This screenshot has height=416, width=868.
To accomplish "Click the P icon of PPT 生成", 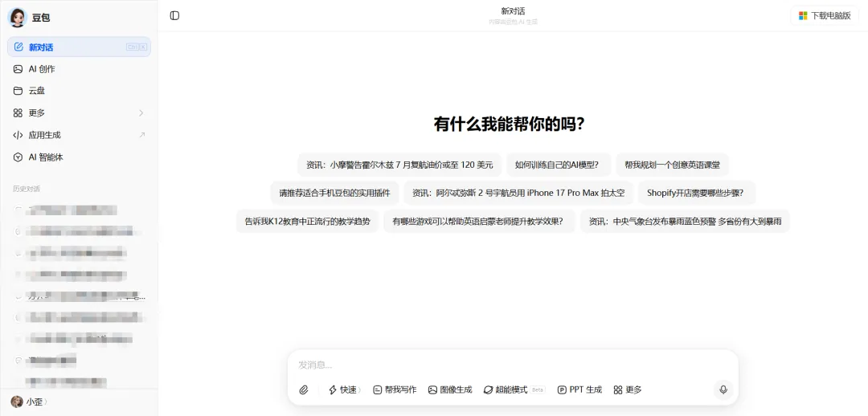I will (x=562, y=390).
